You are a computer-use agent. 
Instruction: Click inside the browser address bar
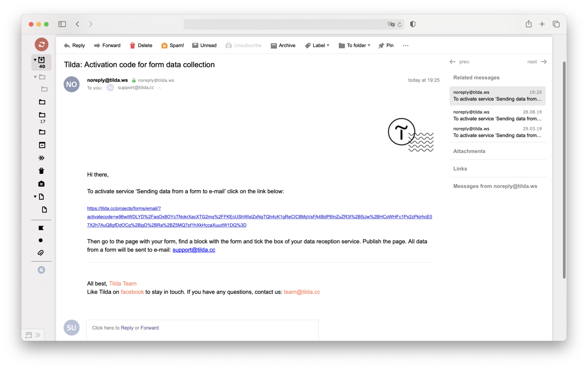pos(294,24)
